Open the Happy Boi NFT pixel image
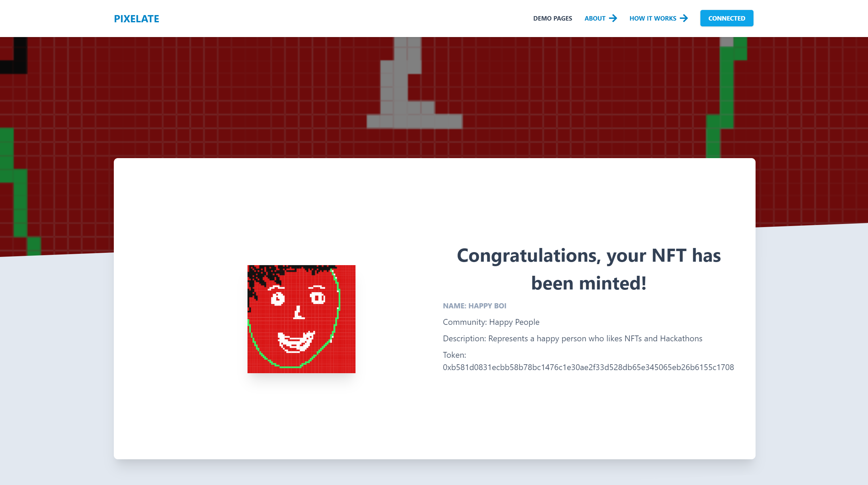Screen dimensions: 868x485 coord(301,319)
